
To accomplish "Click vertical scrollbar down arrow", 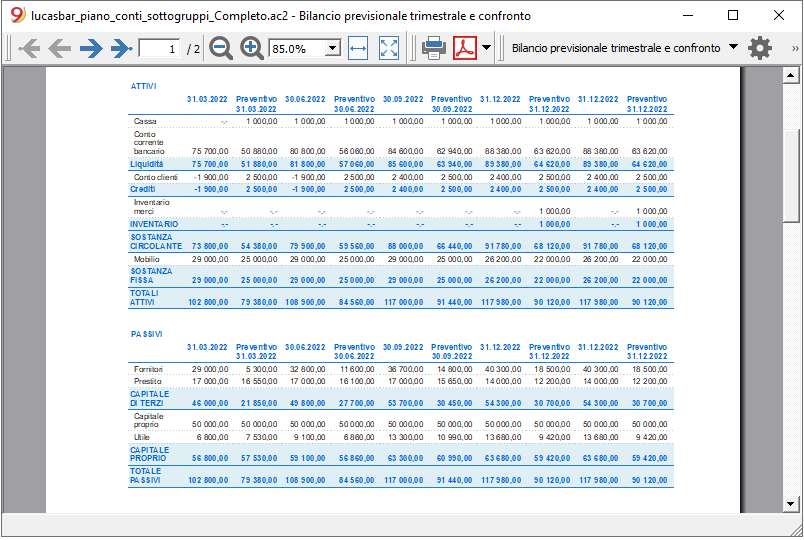I will pos(791,504).
